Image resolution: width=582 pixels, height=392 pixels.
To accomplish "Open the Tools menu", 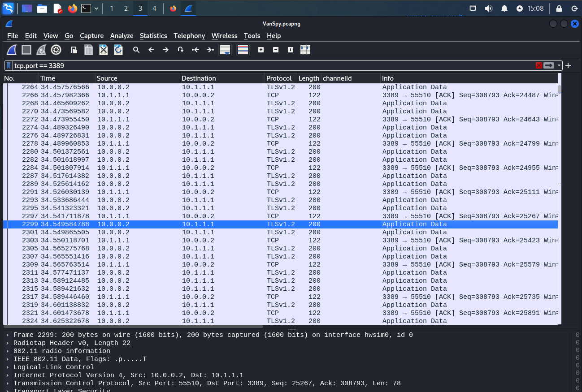I will (252, 36).
